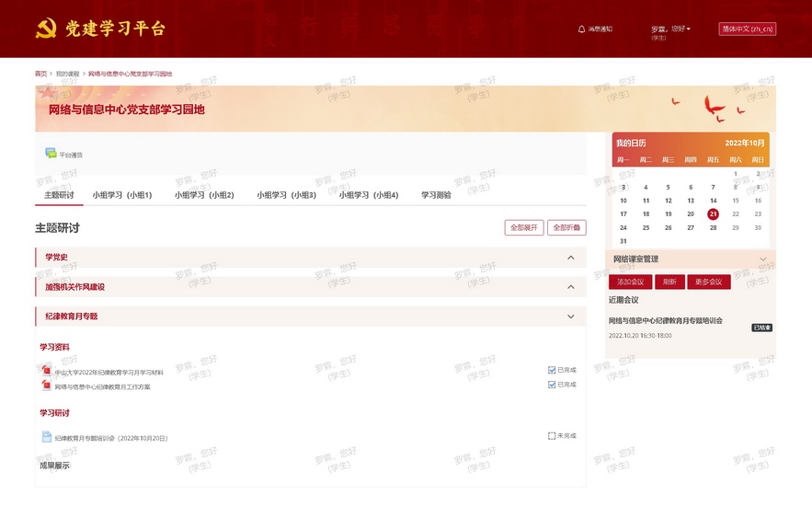The image size is (812, 530).
Task: Open the 消息通知 bell notification icon
Action: (581, 29)
